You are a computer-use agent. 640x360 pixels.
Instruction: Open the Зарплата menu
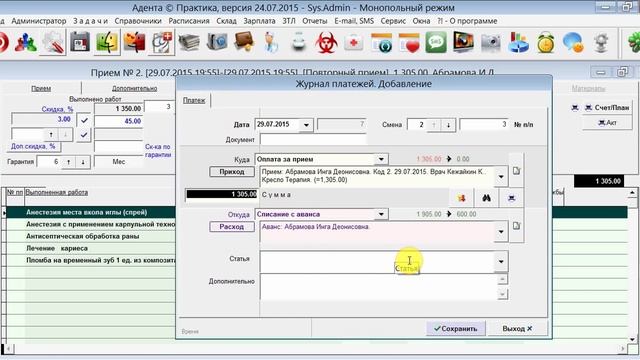pyautogui.click(x=259, y=21)
